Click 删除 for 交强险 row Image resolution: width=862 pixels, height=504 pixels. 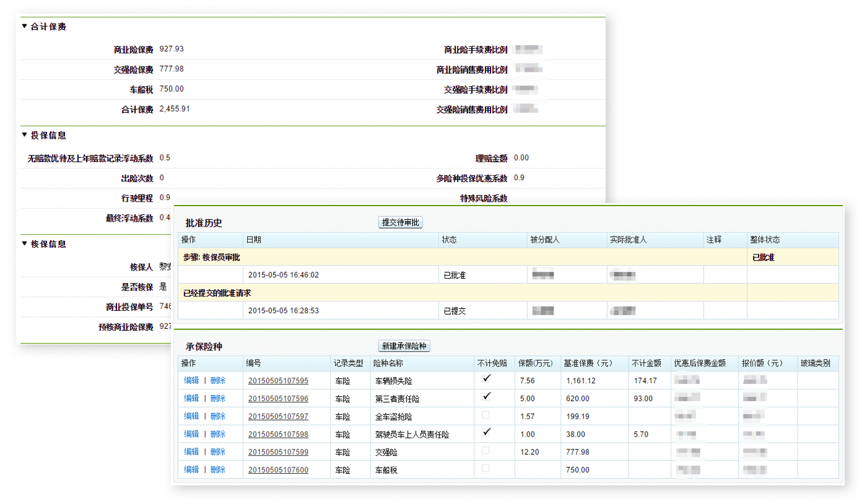point(218,452)
